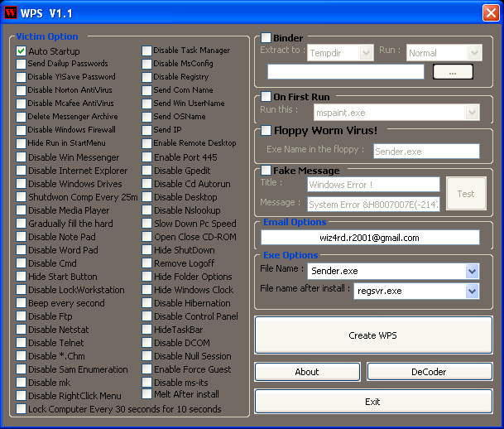Uncheck the Auto Startup checkbox
This screenshot has height=429, width=504.
point(22,51)
